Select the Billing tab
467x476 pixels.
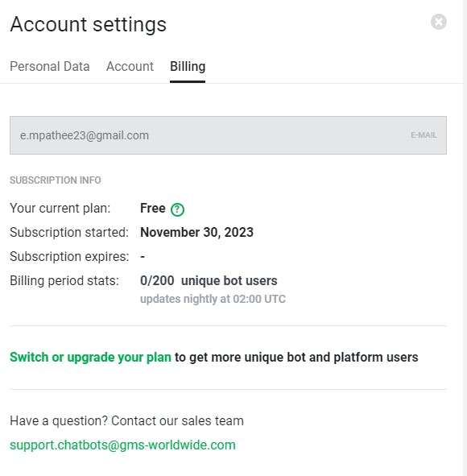click(x=188, y=67)
